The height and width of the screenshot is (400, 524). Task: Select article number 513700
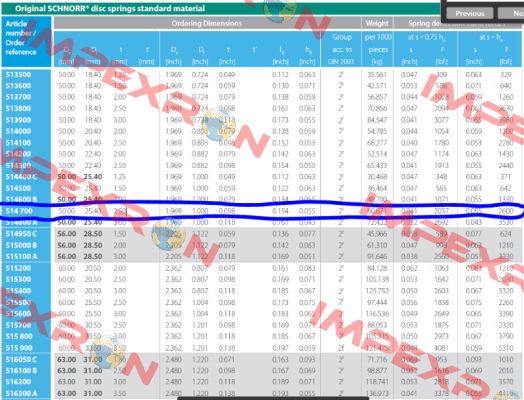tap(18, 97)
